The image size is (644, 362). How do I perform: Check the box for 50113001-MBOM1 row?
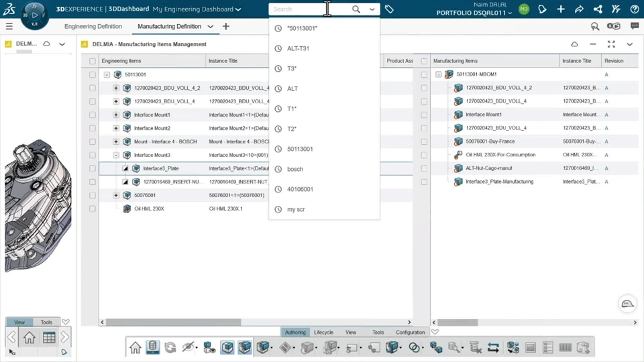[424, 74]
